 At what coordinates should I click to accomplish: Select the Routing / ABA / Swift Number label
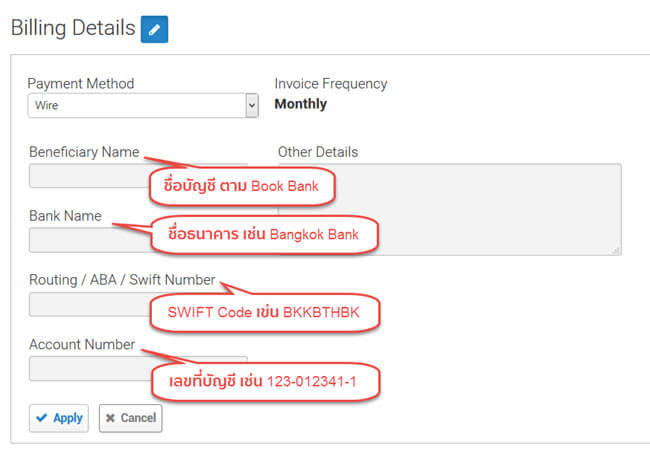(121, 281)
